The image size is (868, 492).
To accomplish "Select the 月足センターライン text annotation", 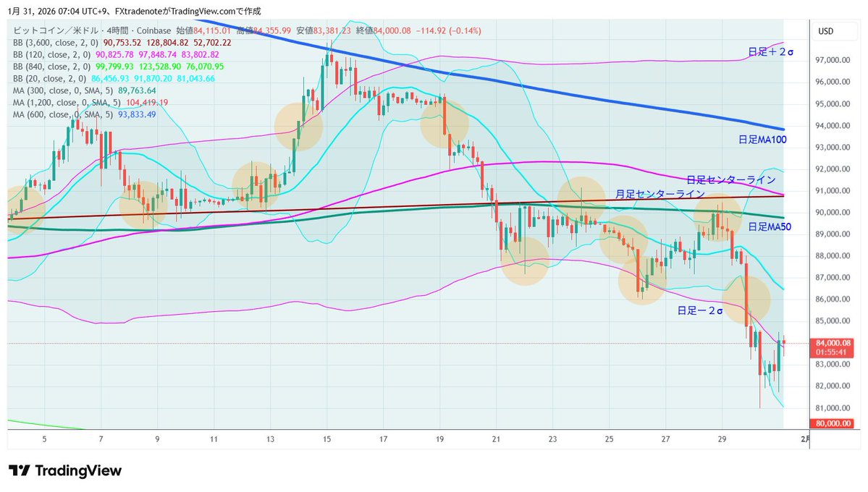I will tap(661, 194).
